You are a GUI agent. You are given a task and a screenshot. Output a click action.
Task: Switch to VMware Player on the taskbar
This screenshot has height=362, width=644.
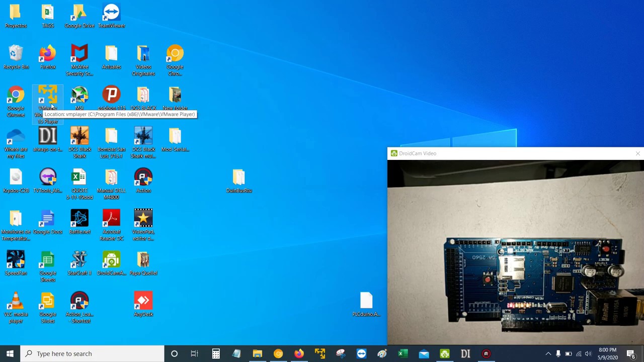coord(319,353)
